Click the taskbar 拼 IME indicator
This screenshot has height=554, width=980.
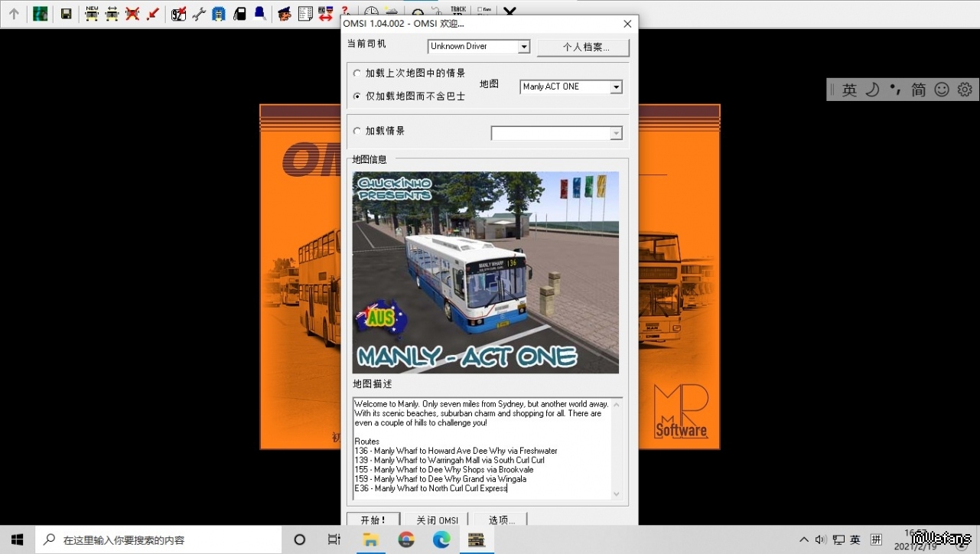877,539
